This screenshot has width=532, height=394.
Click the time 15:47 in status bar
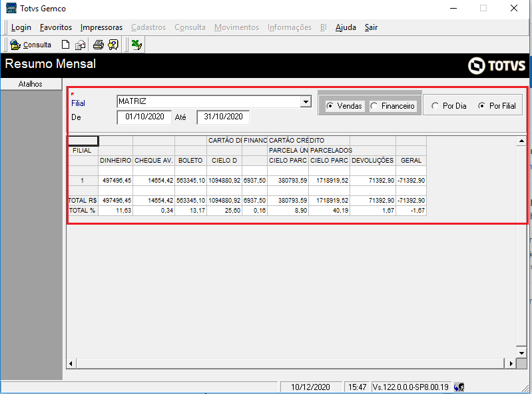point(358,387)
